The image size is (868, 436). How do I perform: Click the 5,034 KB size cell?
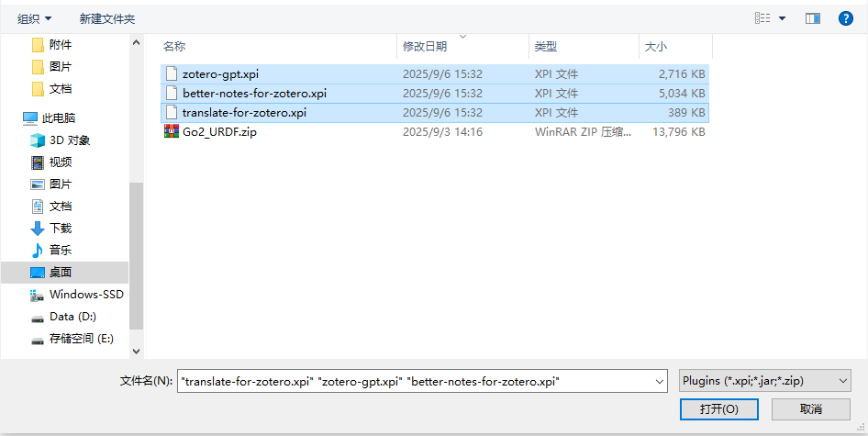[682, 93]
